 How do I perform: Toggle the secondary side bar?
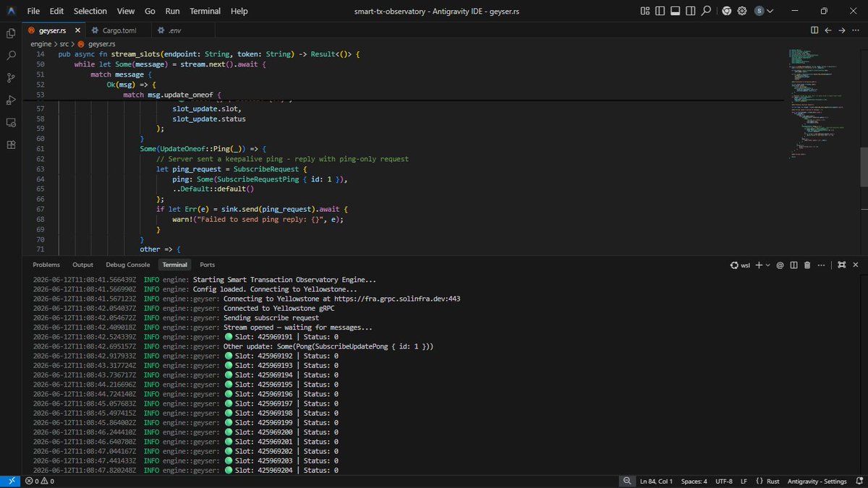691,11
